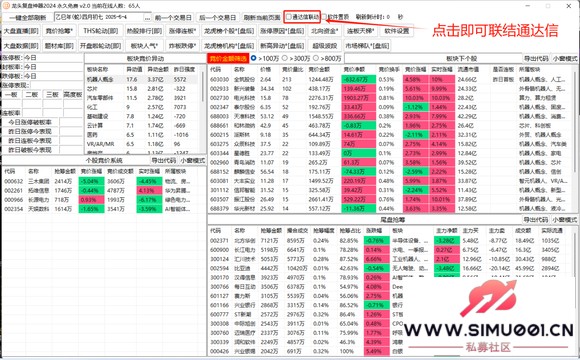This screenshot has width=580, height=360.
Task: Select the >800万 radio option
Action: 316,58
